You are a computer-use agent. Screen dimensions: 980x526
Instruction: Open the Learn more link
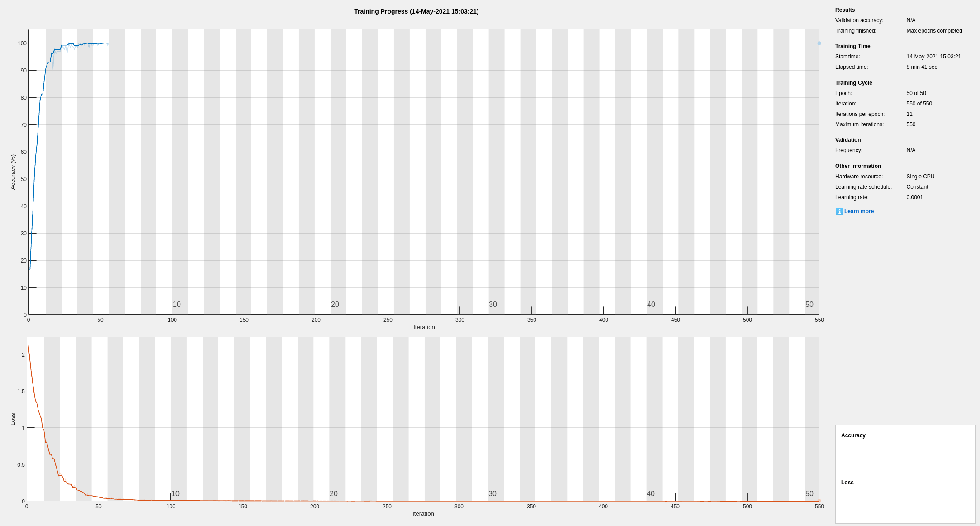pyautogui.click(x=859, y=211)
